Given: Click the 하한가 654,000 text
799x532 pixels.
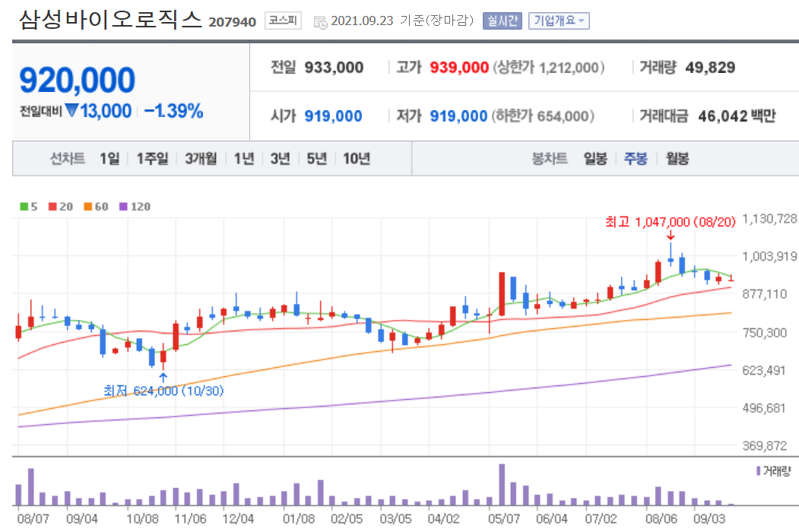Looking at the screenshot, I should [x=544, y=116].
